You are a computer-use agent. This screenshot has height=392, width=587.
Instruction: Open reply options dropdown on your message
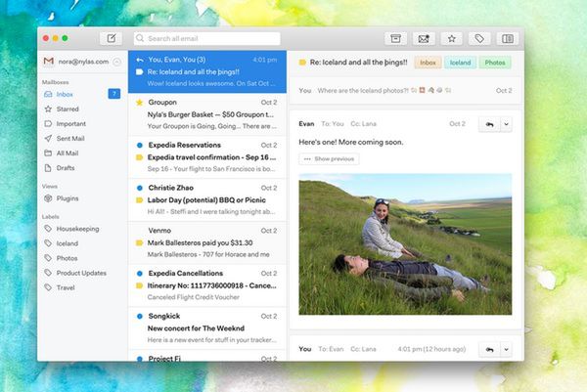(506, 349)
